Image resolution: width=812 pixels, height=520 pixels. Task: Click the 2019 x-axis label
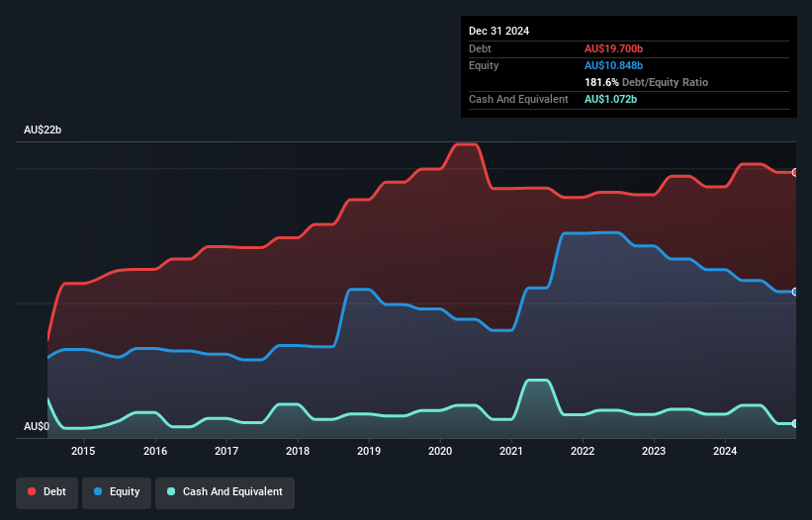[x=369, y=451]
